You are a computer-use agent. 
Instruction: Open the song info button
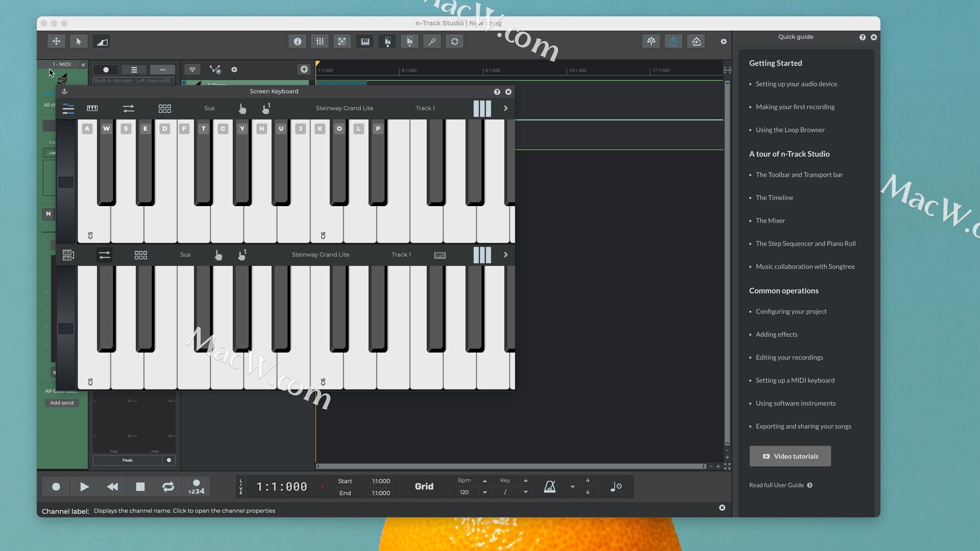[x=297, y=41]
